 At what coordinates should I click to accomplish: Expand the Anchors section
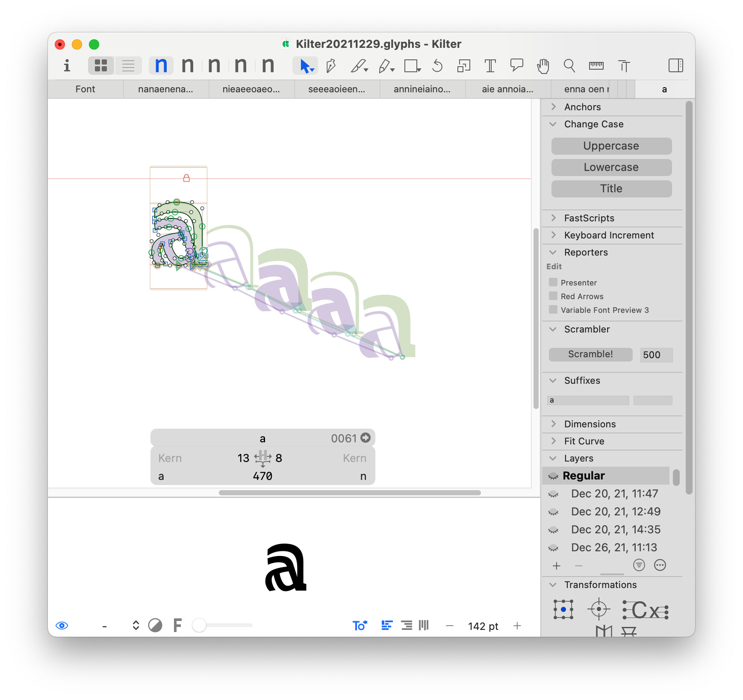point(554,107)
